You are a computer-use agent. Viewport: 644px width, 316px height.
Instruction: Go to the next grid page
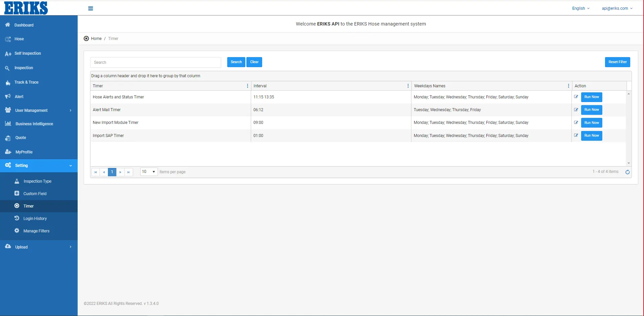click(120, 172)
